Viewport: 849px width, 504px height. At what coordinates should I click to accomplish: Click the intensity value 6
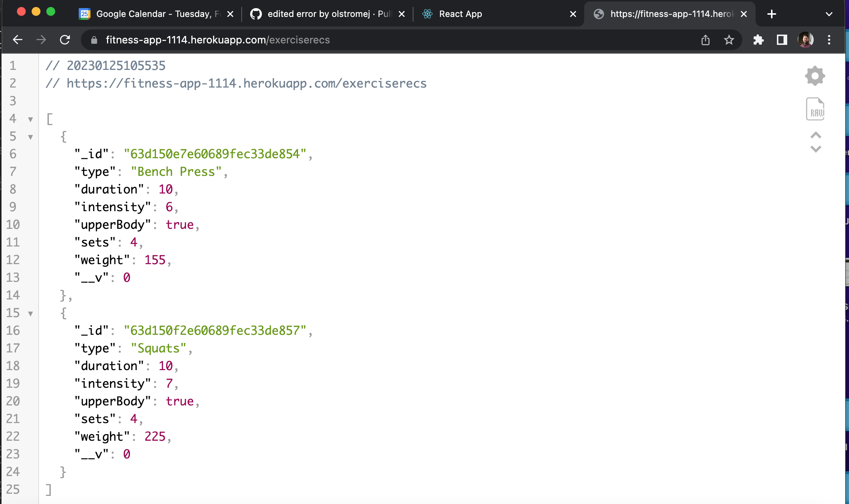pos(169,207)
